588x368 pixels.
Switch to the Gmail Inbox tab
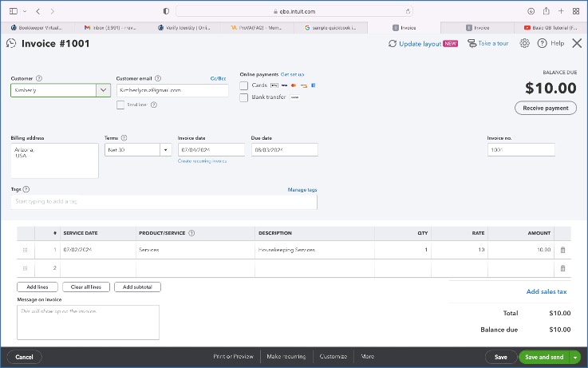pyautogui.click(x=111, y=28)
